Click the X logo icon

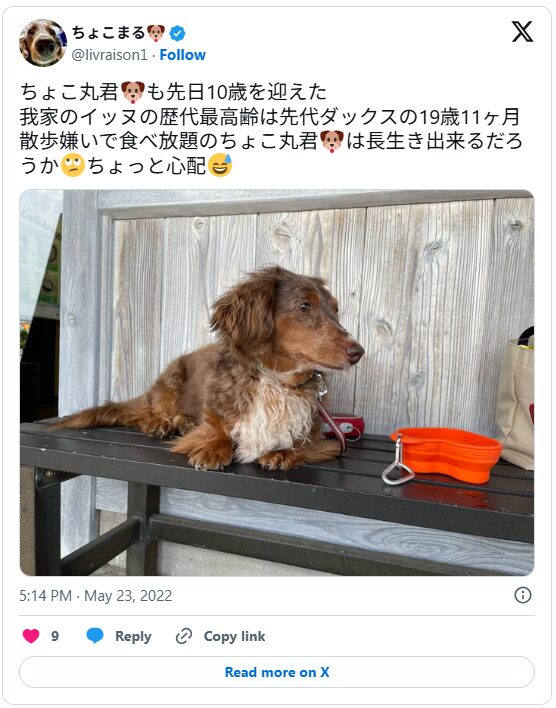tap(522, 32)
